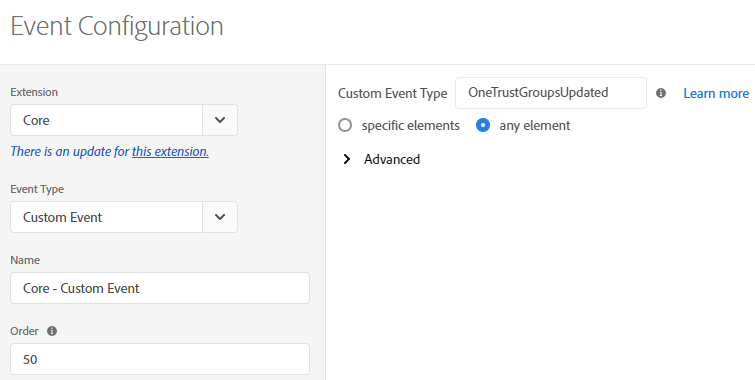Image resolution: width=755 pixels, height=380 pixels.
Task: Click the 'Event Configuration' heading
Action: pos(117,26)
